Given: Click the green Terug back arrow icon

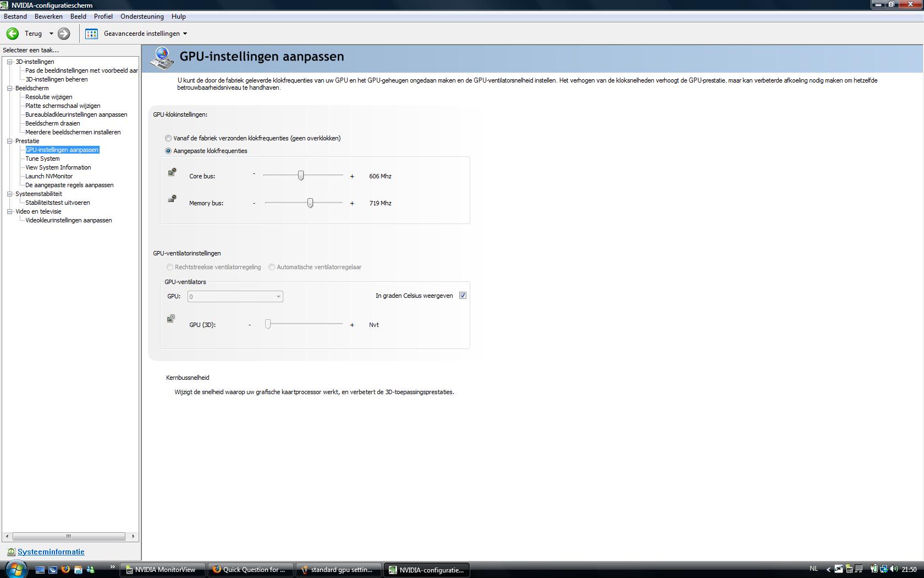Looking at the screenshot, I should [13, 34].
